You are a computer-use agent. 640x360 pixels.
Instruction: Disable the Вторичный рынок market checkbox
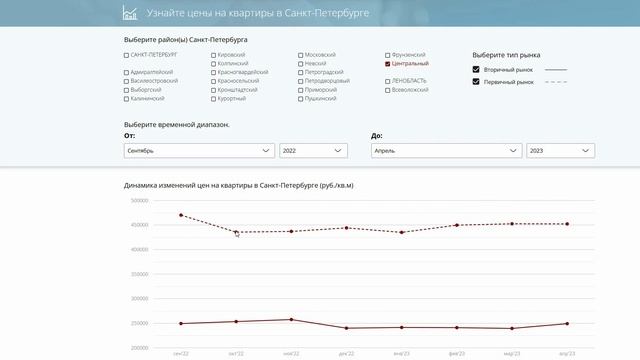pyautogui.click(x=476, y=69)
